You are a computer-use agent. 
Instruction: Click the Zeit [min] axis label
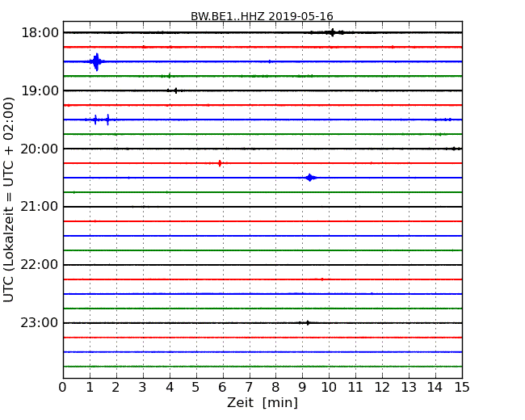pyautogui.click(x=262, y=402)
